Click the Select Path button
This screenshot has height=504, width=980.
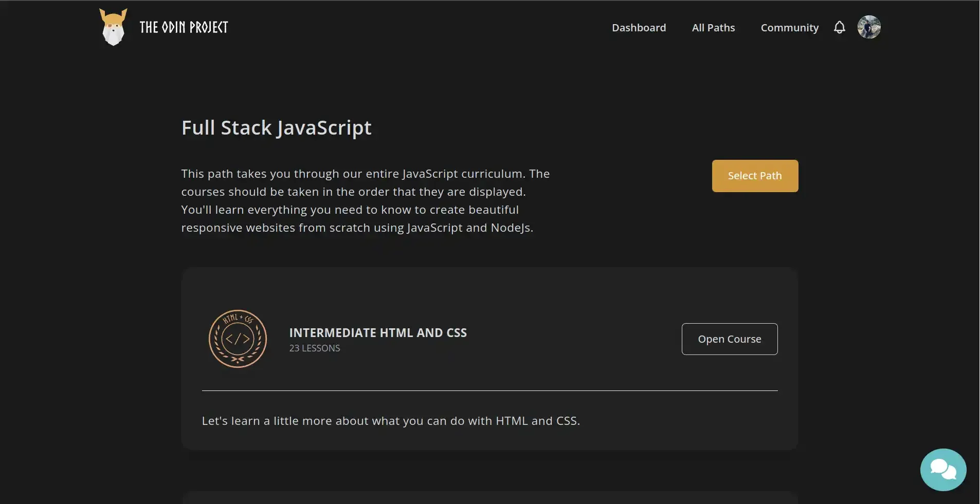point(755,175)
